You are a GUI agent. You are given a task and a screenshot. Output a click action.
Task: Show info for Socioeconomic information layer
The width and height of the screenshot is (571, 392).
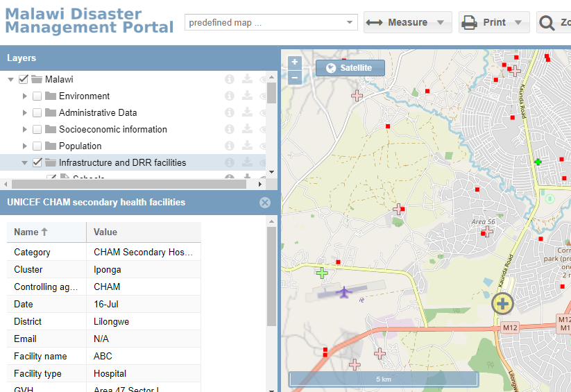tap(230, 129)
